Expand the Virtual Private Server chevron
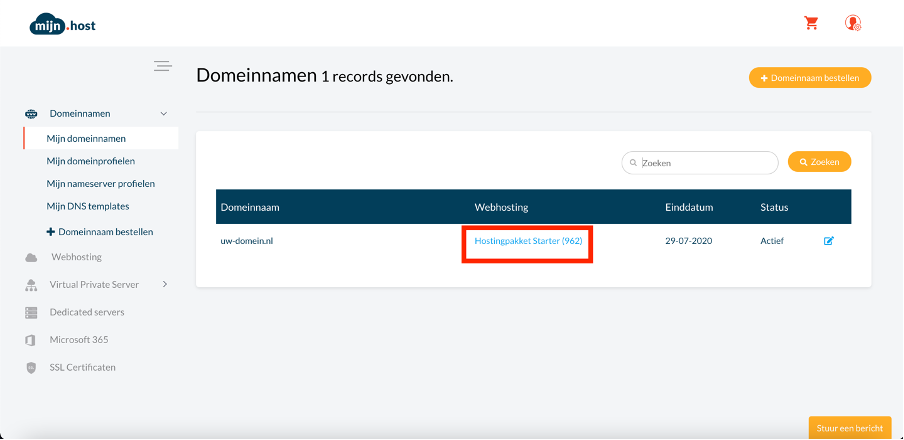 pos(165,284)
